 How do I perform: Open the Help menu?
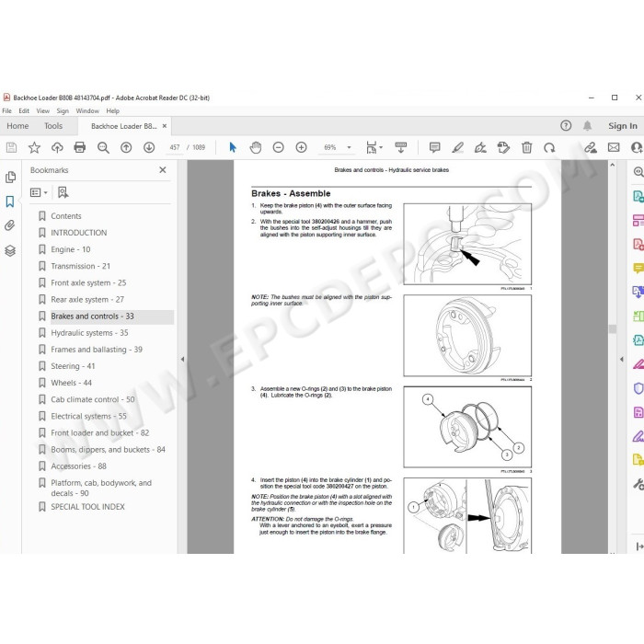pos(112,111)
